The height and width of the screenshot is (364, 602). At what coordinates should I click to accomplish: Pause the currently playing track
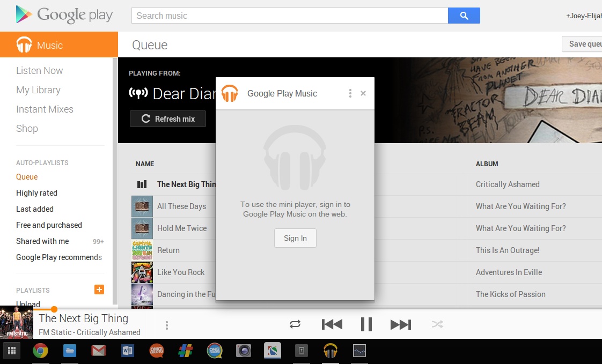(x=366, y=324)
